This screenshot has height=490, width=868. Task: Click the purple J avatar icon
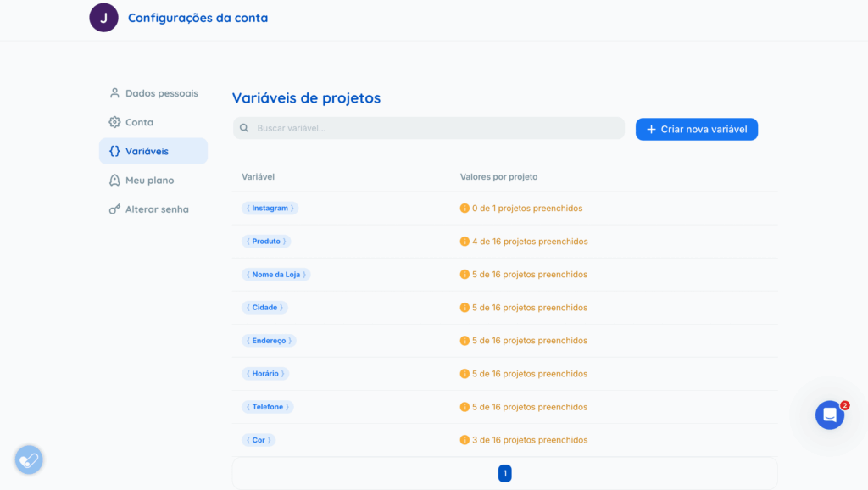pyautogui.click(x=103, y=18)
